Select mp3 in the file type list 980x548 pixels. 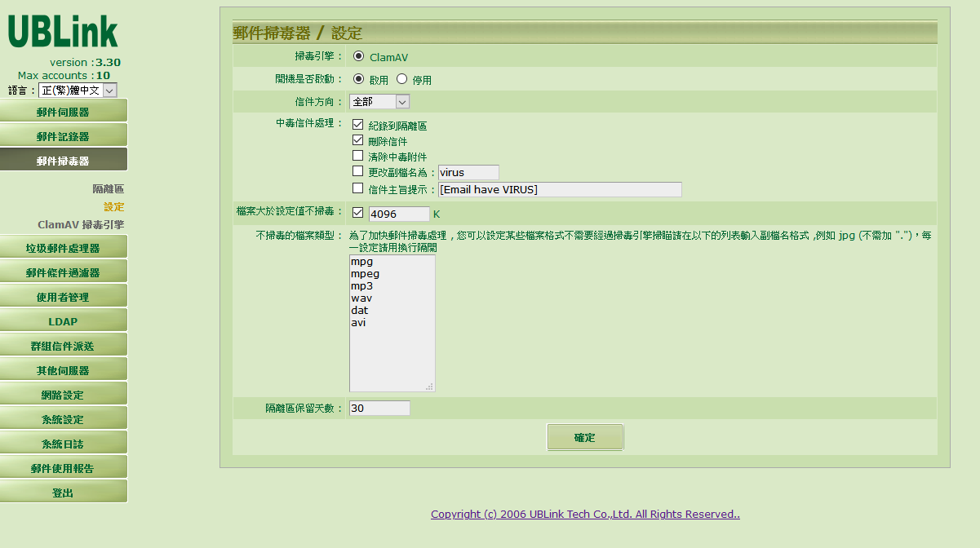tap(361, 285)
